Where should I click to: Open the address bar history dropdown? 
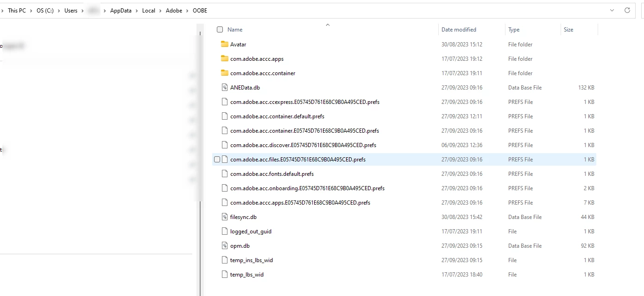tap(612, 10)
